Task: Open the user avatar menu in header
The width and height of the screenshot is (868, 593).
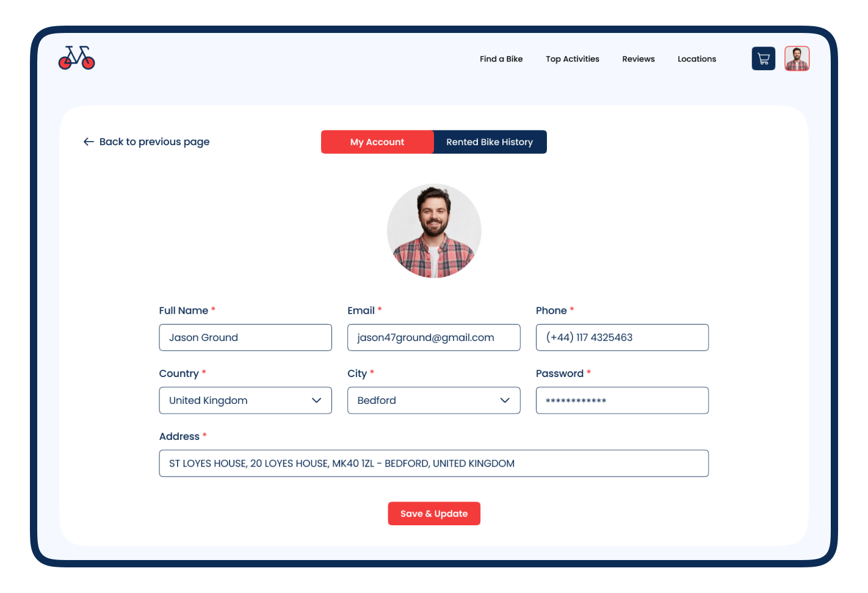Action: [797, 59]
